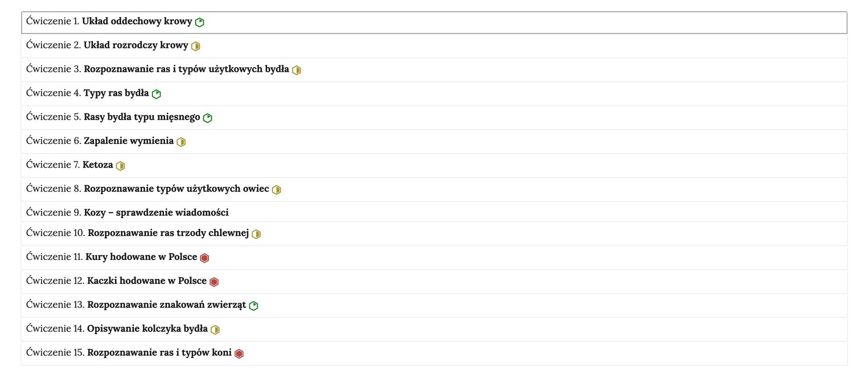Click yellow icon beside typów użytkowych owiec

[276, 190]
